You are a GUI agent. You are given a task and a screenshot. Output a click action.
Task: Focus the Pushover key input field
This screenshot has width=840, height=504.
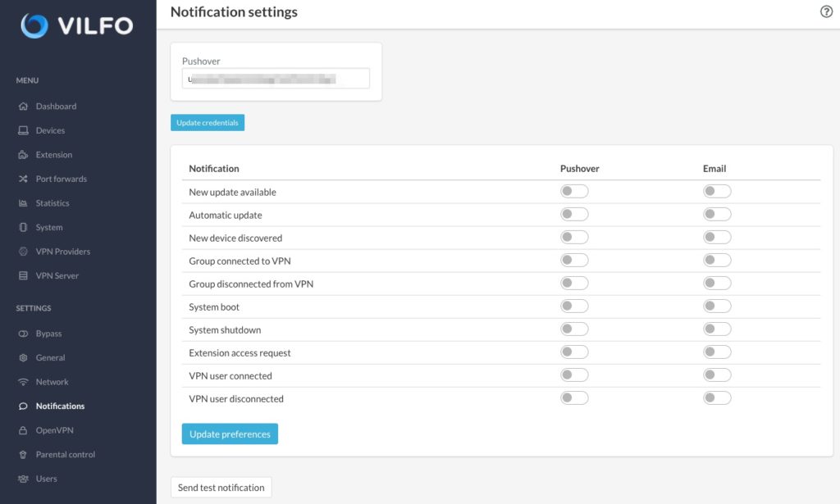(x=276, y=79)
